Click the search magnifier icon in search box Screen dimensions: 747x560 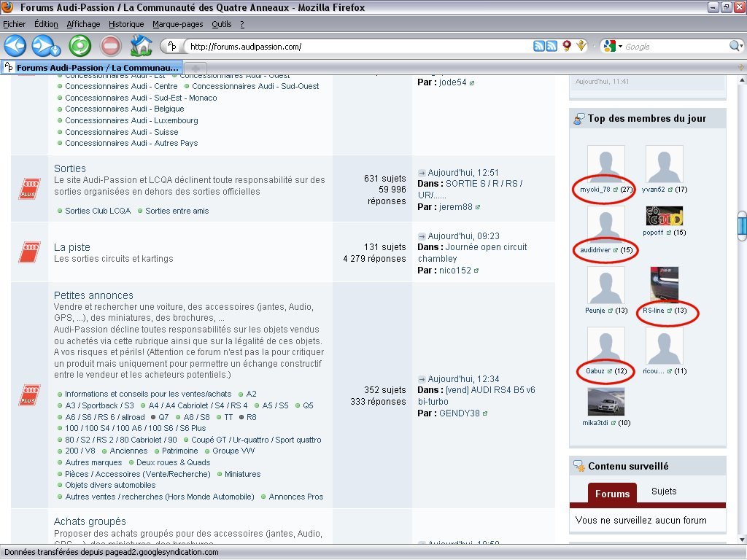[x=735, y=47]
